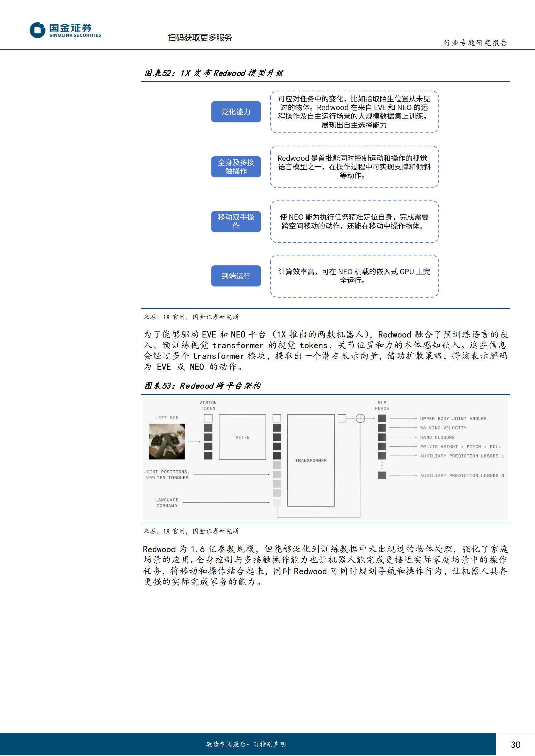Click the circle-plus sum node in diagram
Viewport: 535px width, 756px height.
coord(360,418)
